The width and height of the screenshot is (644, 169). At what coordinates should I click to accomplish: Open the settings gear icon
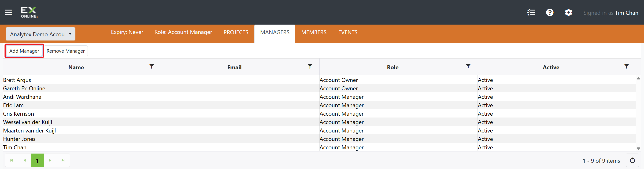[568, 12]
